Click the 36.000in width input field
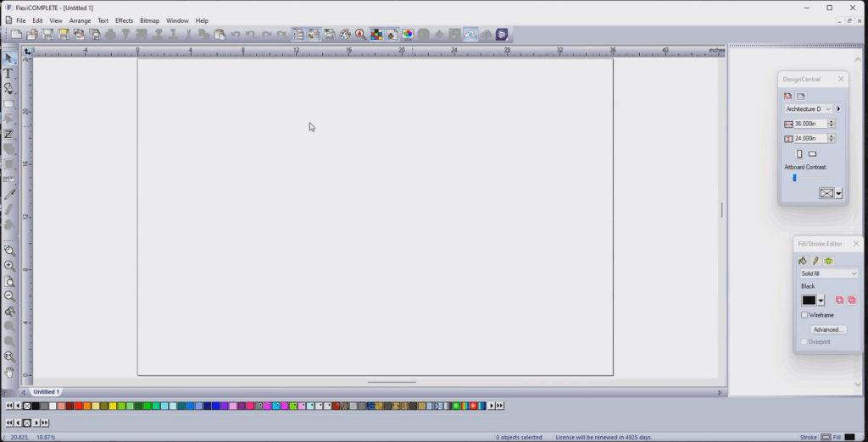 [x=810, y=124]
